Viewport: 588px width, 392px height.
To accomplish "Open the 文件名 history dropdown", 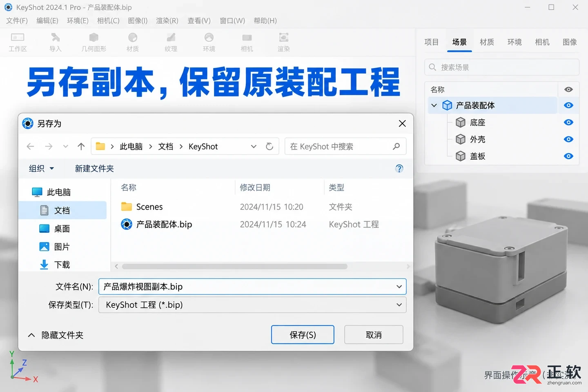I will tap(399, 287).
